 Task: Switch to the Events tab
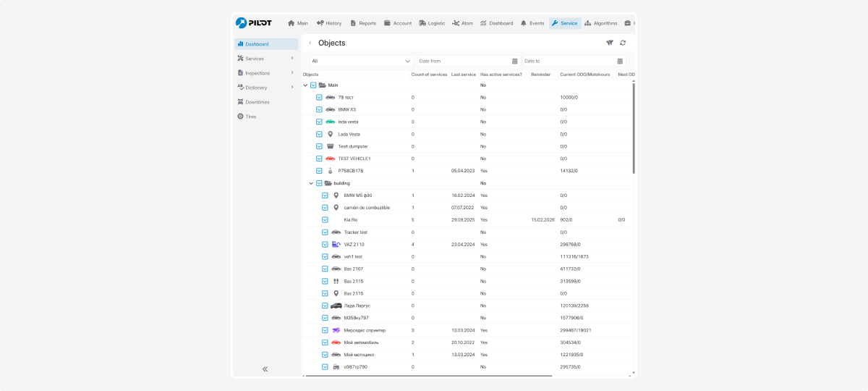tap(532, 23)
